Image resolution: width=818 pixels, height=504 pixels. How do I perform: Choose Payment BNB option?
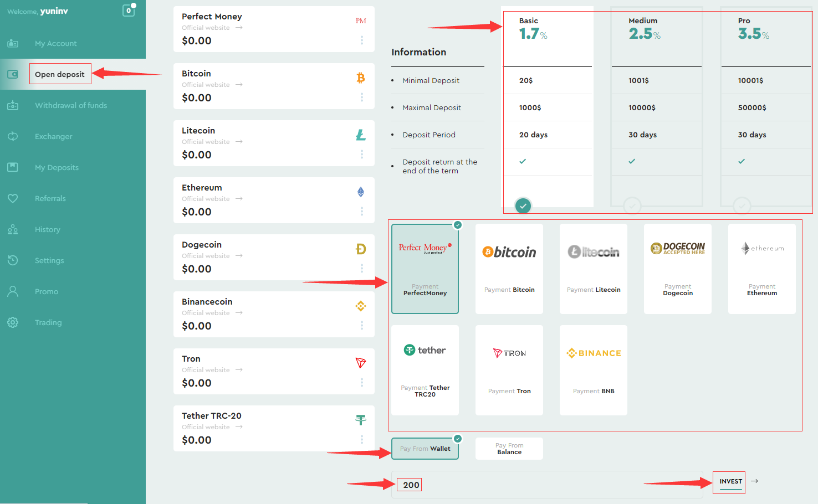(x=594, y=370)
